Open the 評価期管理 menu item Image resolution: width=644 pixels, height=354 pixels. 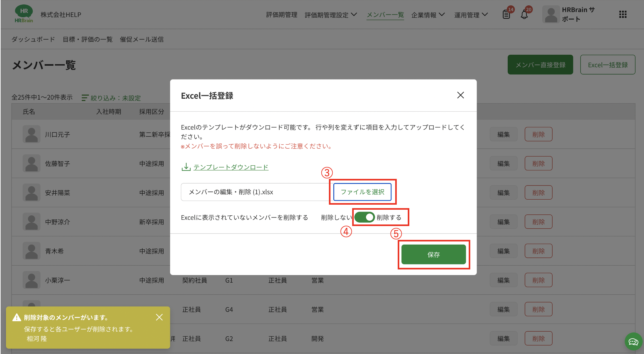point(282,15)
